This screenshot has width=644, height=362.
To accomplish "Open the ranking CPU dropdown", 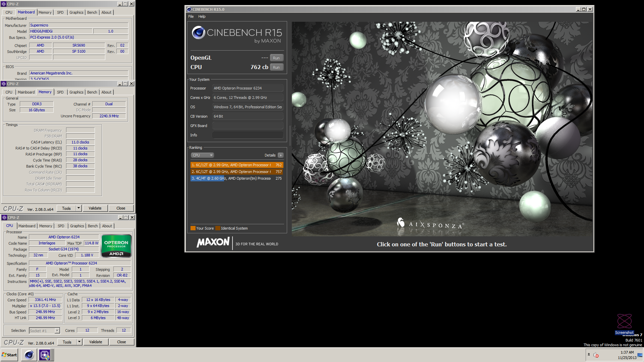I will click(x=203, y=155).
